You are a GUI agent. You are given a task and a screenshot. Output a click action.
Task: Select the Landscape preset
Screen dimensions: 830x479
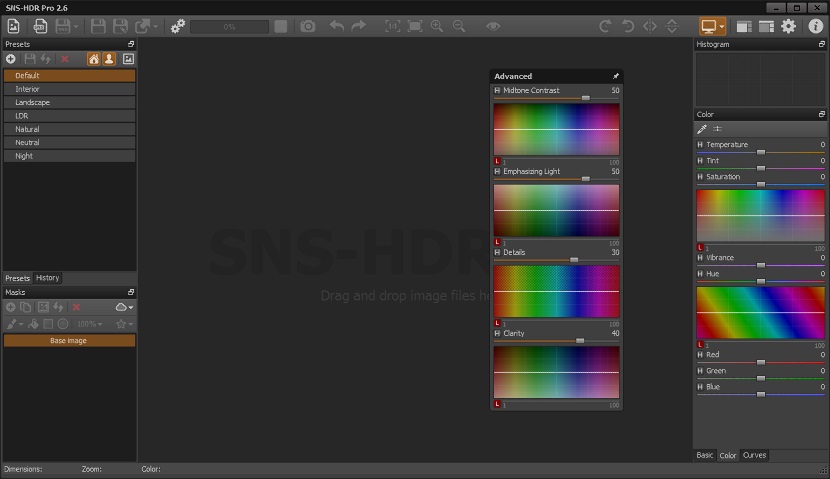[x=69, y=102]
